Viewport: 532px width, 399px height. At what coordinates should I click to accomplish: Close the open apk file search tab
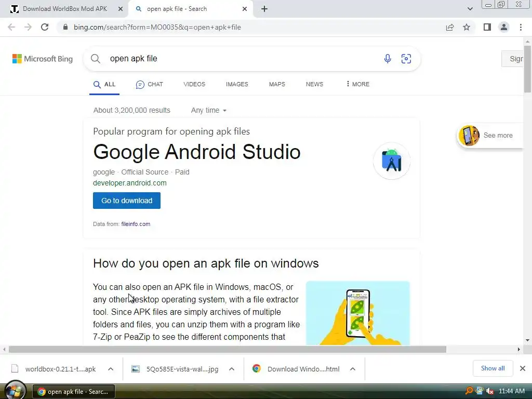point(245,9)
